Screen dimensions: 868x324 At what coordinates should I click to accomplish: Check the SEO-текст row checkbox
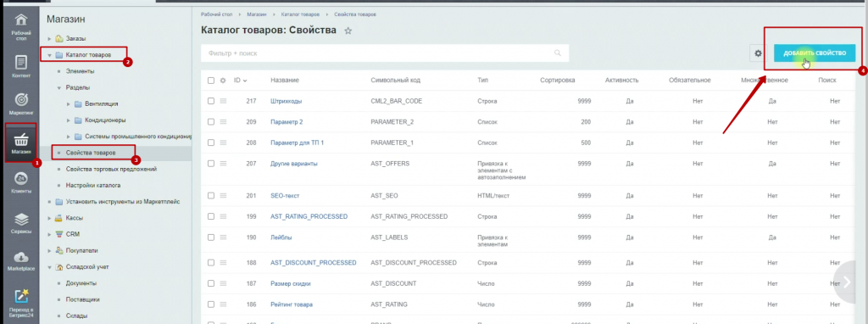(211, 196)
